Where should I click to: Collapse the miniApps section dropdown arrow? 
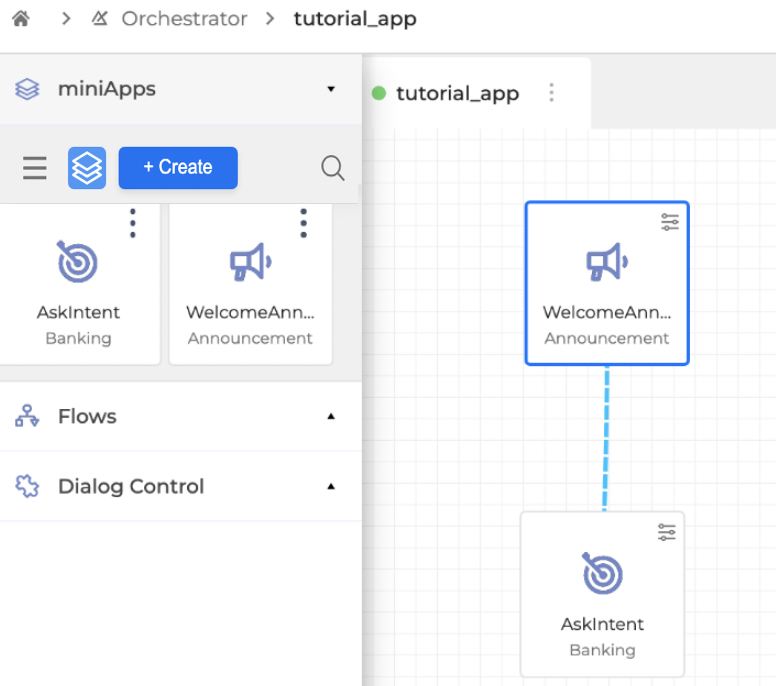(331, 89)
